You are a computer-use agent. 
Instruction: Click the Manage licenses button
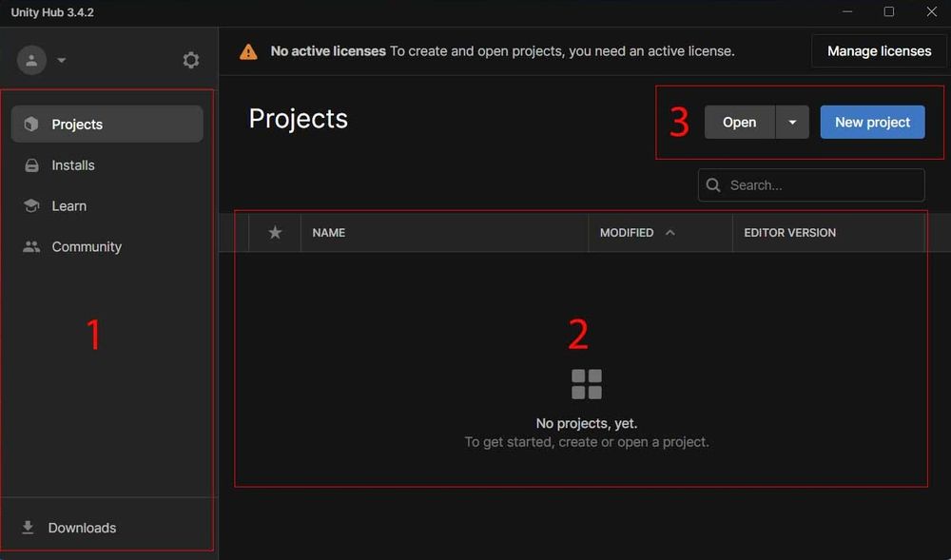878,50
